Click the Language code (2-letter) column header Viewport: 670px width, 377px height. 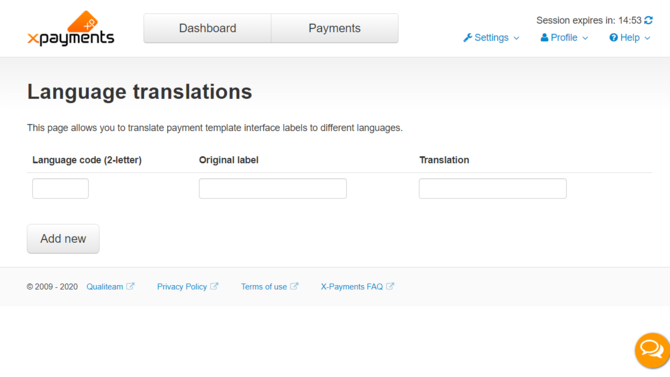(87, 160)
